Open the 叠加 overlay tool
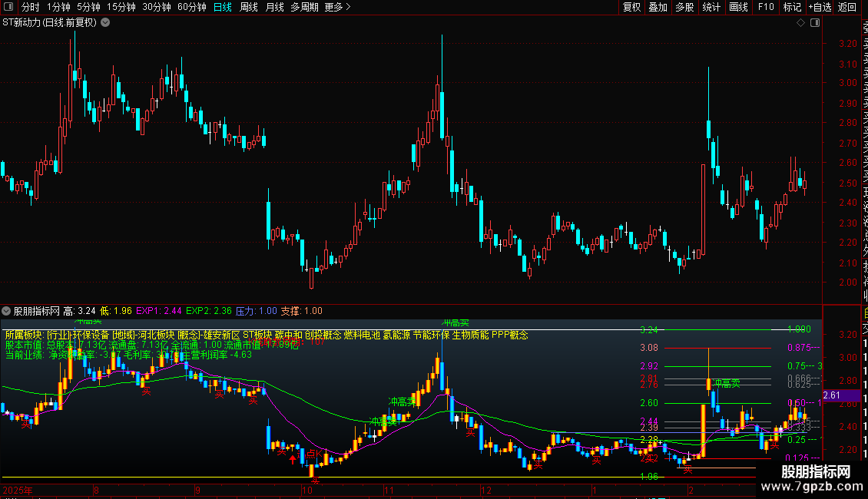The height and width of the screenshot is (499, 868). (658, 7)
